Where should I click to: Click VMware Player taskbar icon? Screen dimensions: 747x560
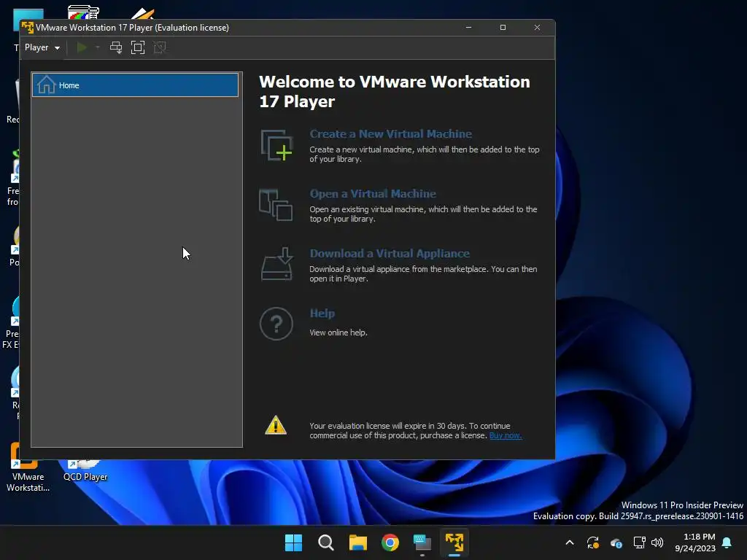454,542
